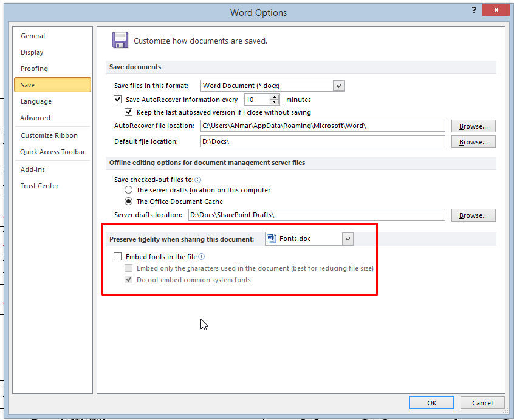
Task: Open the Trust Center category
Action: coord(39,186)
